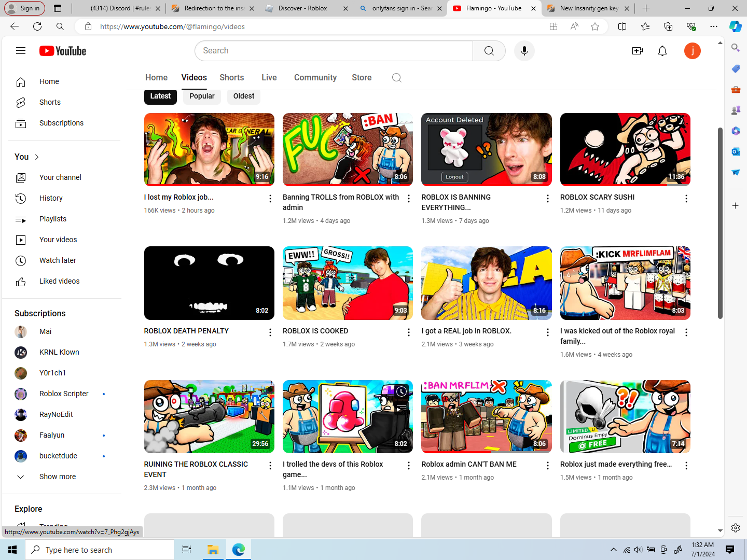Click the search magnifier button beside the search box

(489, 51)
